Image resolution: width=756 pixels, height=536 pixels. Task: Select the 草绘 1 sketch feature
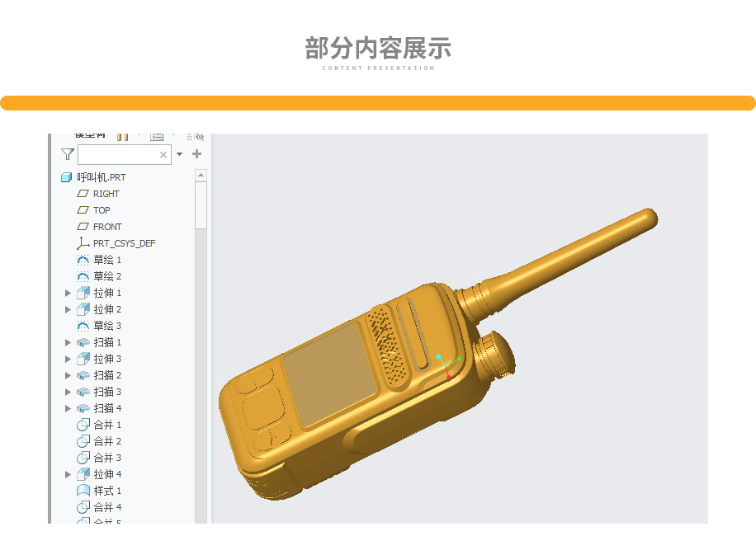tap(99, 260)
